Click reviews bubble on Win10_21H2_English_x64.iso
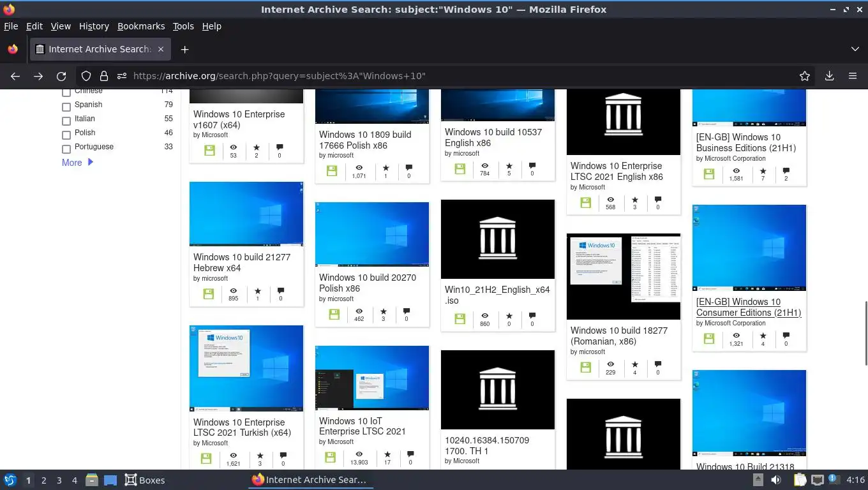The height and width of the screenshot is (490, 868). (x=532, y=316)
